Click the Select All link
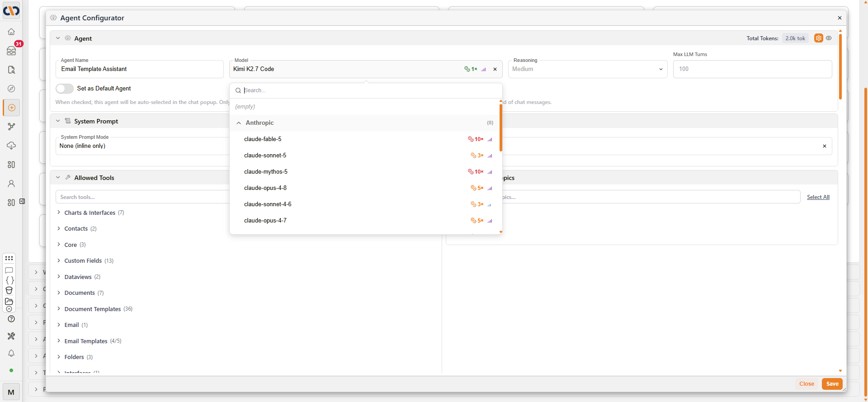 818,197
